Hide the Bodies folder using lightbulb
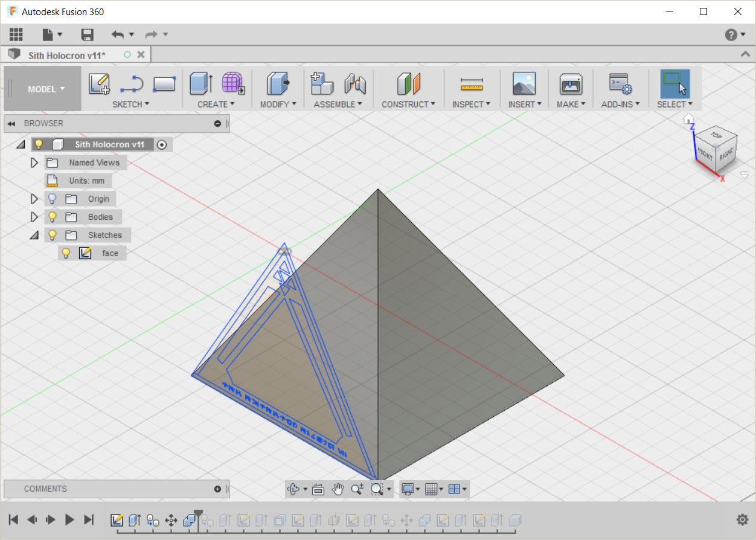 53,217
